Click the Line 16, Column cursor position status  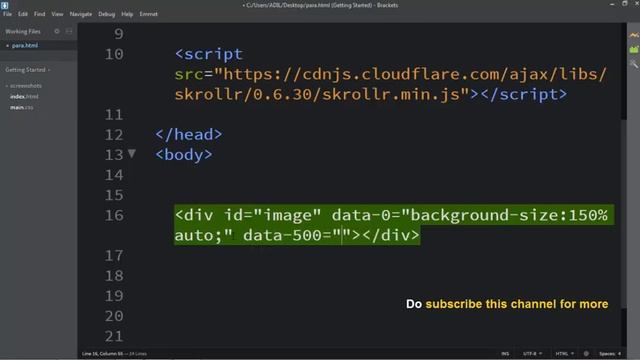tap(102, 353)
